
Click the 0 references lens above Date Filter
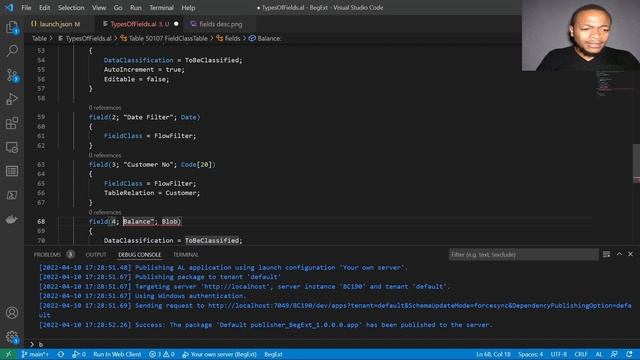point(105,108)
